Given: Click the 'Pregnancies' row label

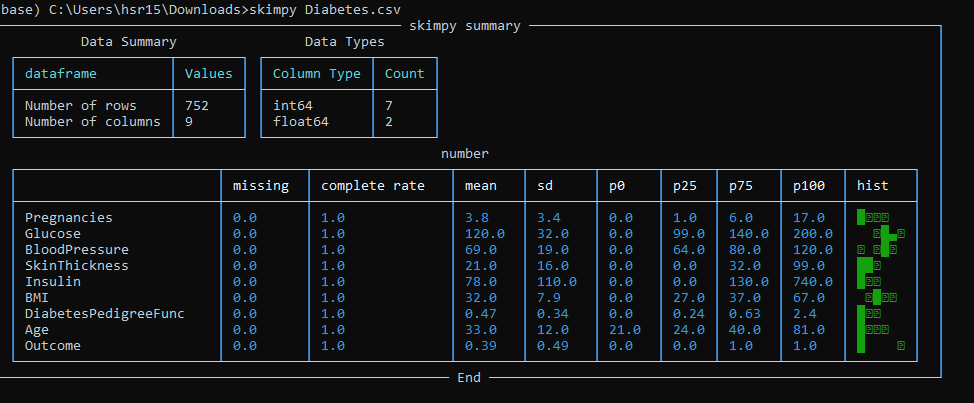Looking at the screenshot, I should (69, 218).
